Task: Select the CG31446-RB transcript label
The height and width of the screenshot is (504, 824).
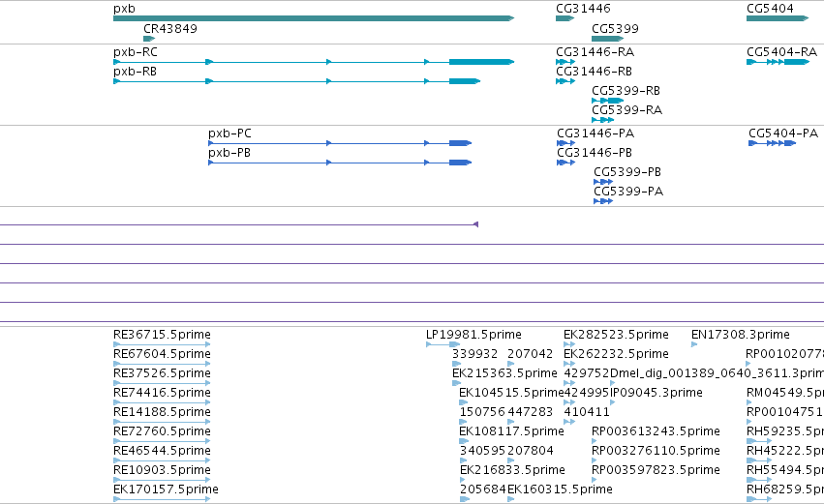Action: pyautogui.click(x=594, y=72)
